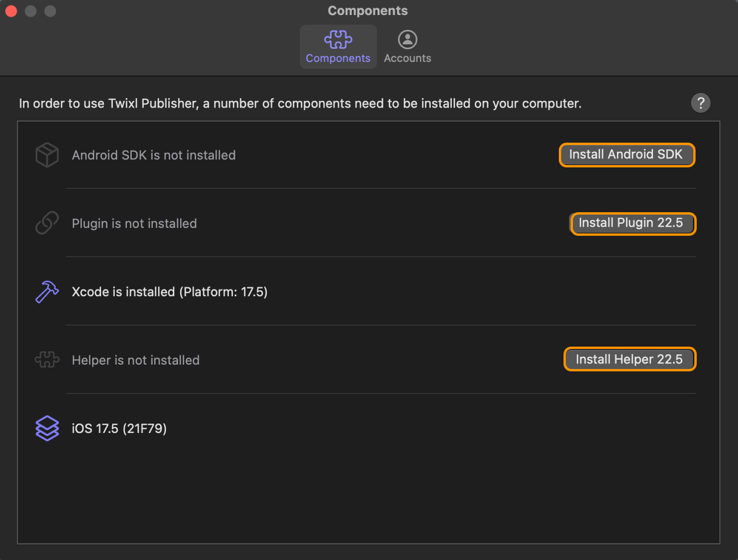Click the "iOS 17.5 (21F79)" entry
The image size is (738, 560).
click(x=119, y=429)
